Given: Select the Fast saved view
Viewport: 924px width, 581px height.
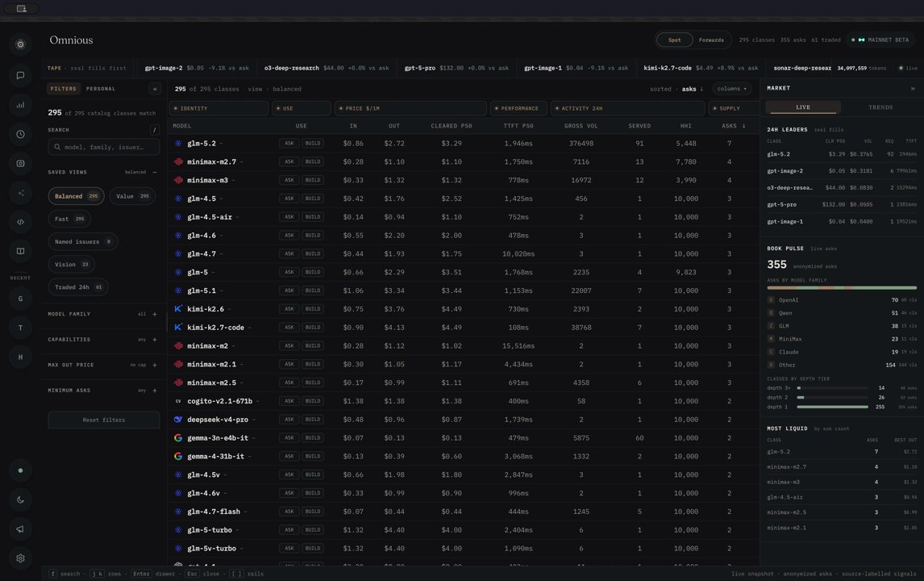Looking at the screenshot, I should [69, 219].
